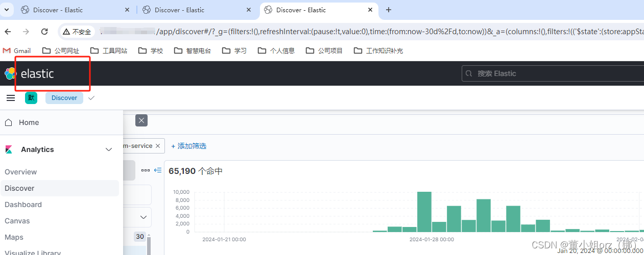Collapse the Analytics section chevron

click(x=109, y=149)
